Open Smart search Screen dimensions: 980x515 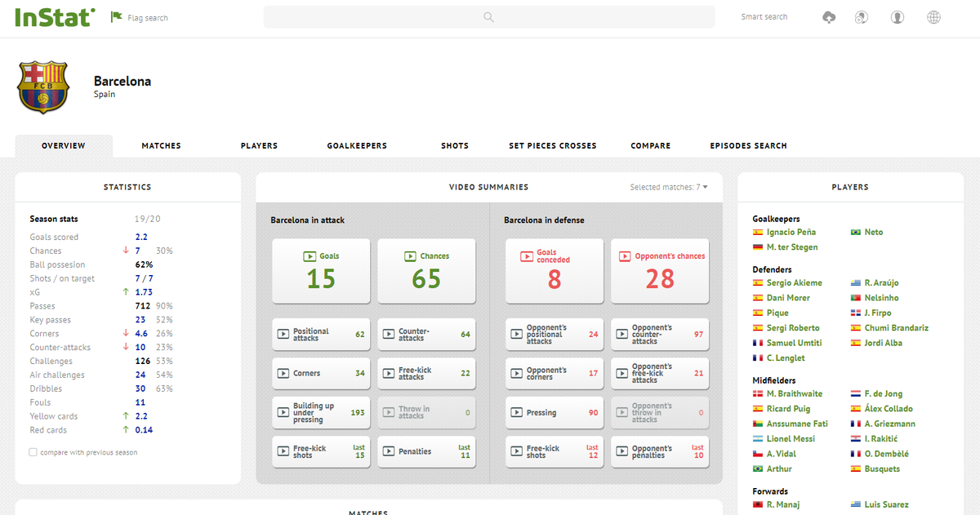(x=764, y=17)
